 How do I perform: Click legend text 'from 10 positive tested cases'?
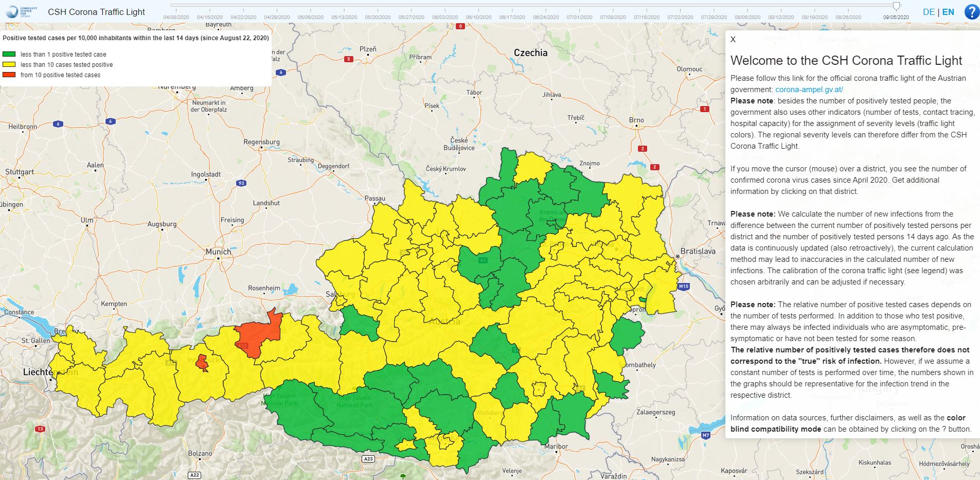pos(60,75)
